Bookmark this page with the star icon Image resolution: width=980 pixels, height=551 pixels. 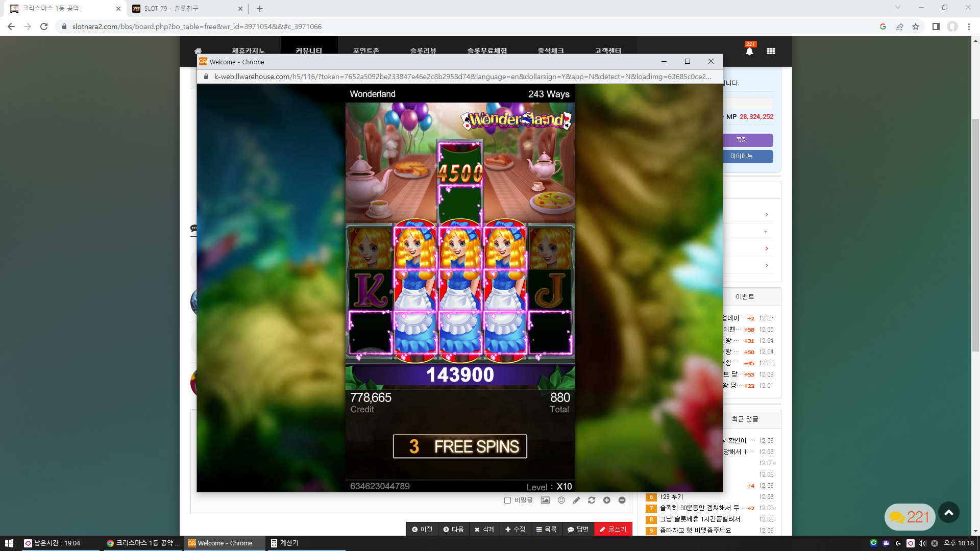(916, 27)
